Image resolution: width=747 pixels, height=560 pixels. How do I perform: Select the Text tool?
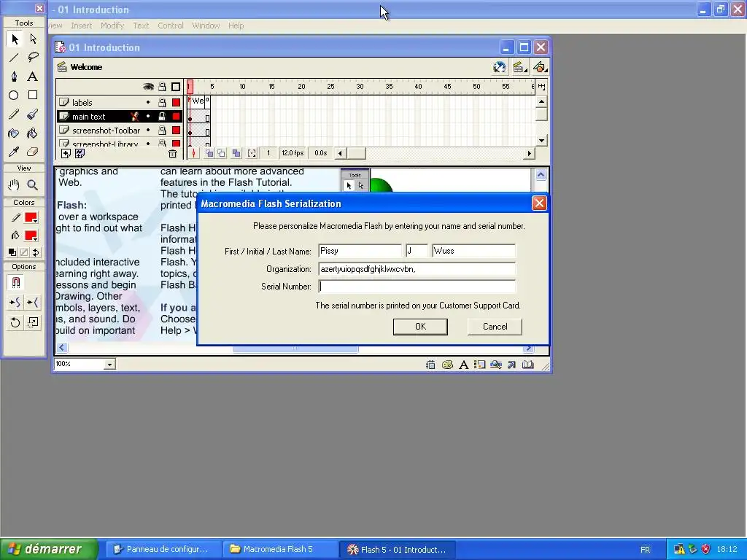(33, 76)
